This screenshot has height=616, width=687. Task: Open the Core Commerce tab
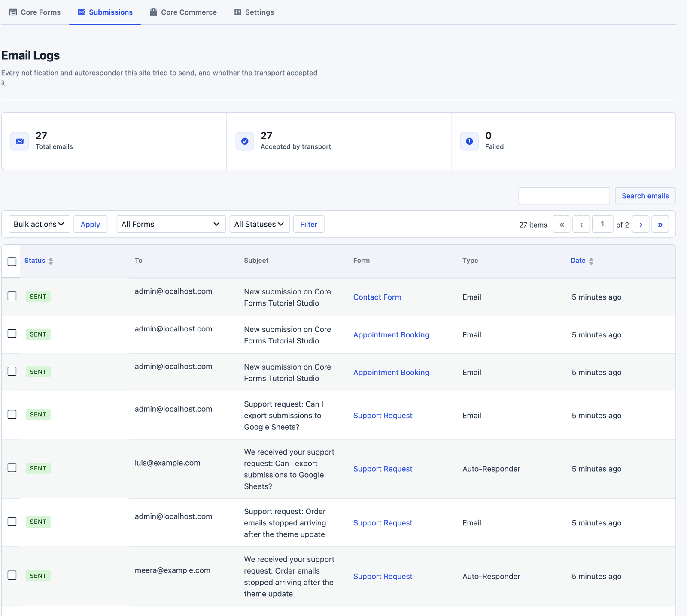[x=183, y=12]
